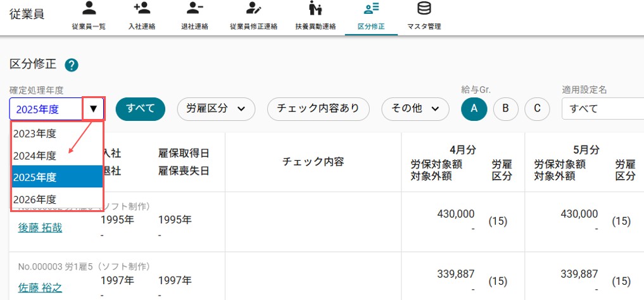Click the fiscal year dropdown arrow

(94, 109)
